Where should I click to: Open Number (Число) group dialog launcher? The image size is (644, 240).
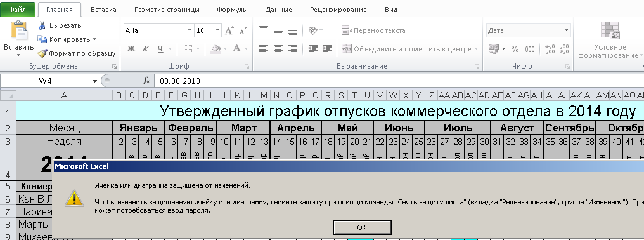coord(567,66)
